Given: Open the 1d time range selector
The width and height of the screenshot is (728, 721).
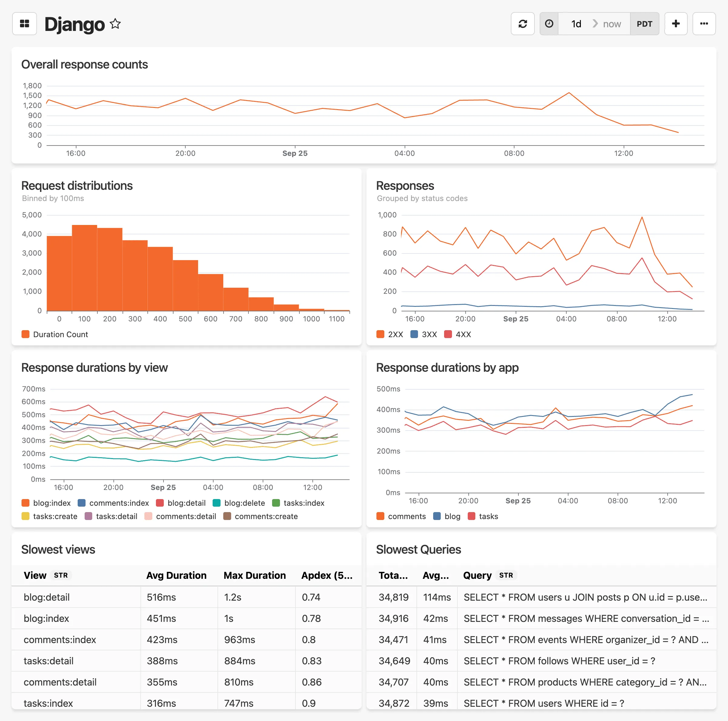Looking at the screenshot, I should pos(576,23).
